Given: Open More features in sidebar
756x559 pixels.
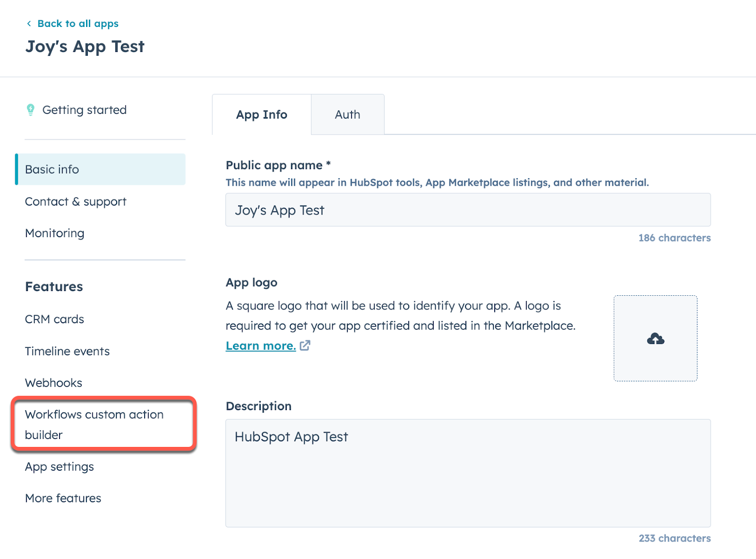Looking at the screenshot, I should pos(63,498).
